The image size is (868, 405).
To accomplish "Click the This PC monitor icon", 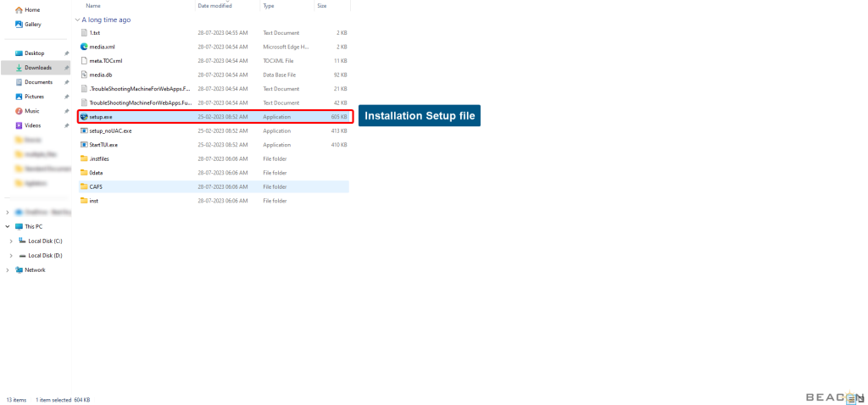I will (19, 226).
